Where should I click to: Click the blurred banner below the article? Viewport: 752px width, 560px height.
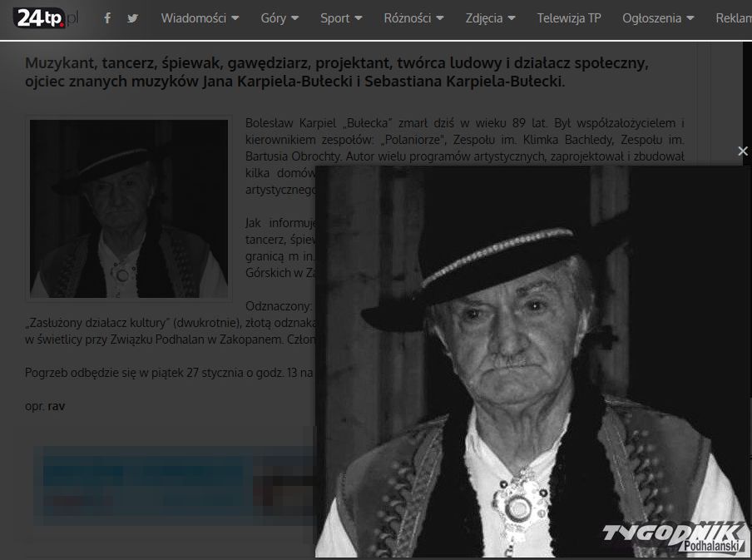point(175,486)
